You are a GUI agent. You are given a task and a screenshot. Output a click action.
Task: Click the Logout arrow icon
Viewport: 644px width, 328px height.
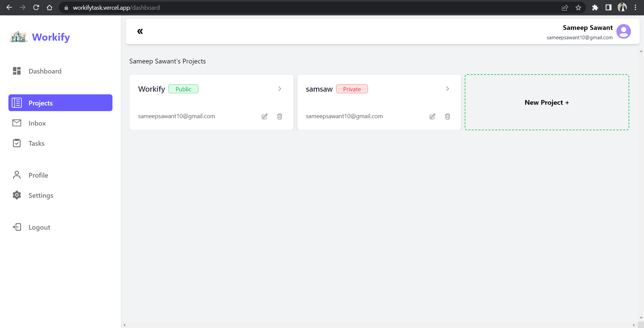17,227
